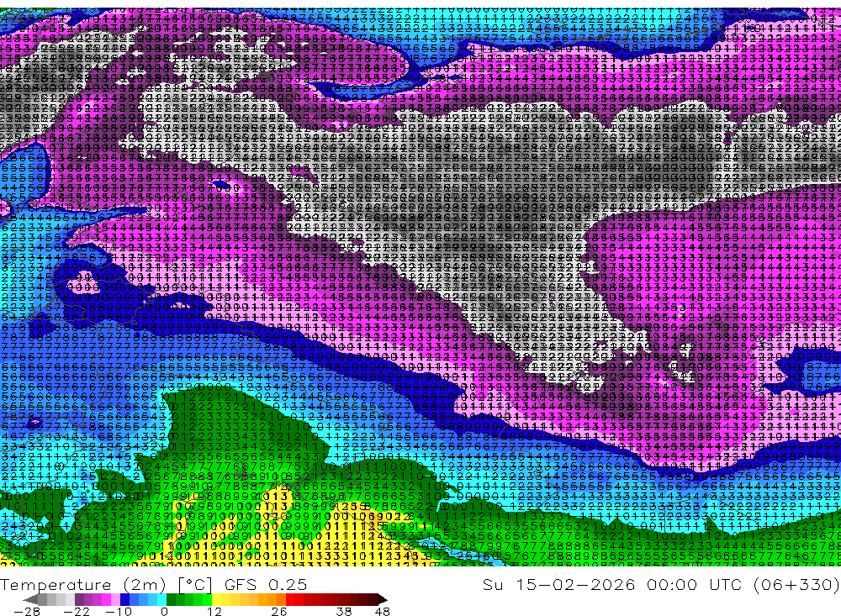The width and height of the screenshot is (841, 616).
Task: Click the '-28' legend value
Action: point(27,611)
